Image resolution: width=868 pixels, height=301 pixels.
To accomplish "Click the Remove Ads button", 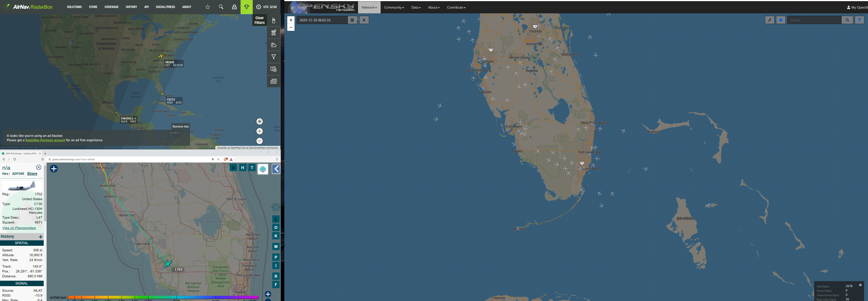I will tap(181, 127).
